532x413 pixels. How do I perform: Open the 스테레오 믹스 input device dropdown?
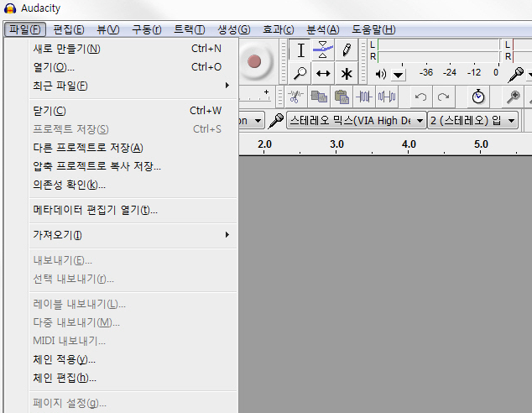(357, 121)
